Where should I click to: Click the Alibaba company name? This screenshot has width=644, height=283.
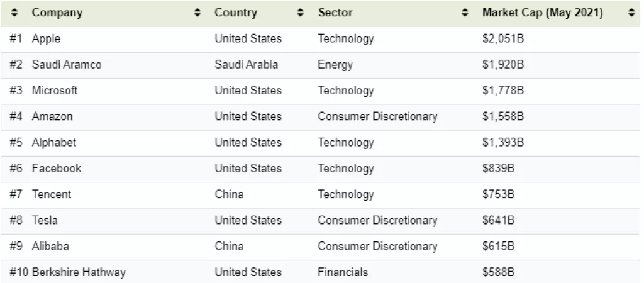(x=51, y=247)
